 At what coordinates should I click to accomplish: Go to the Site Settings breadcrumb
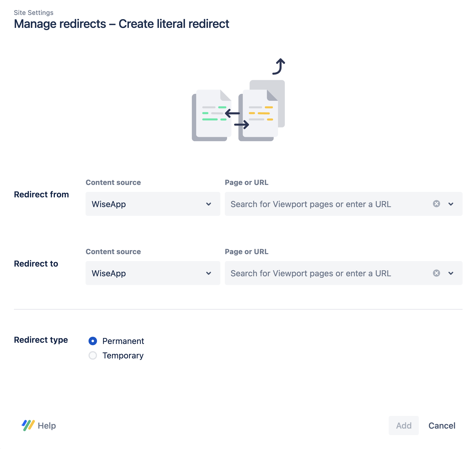tap(34, 13)
